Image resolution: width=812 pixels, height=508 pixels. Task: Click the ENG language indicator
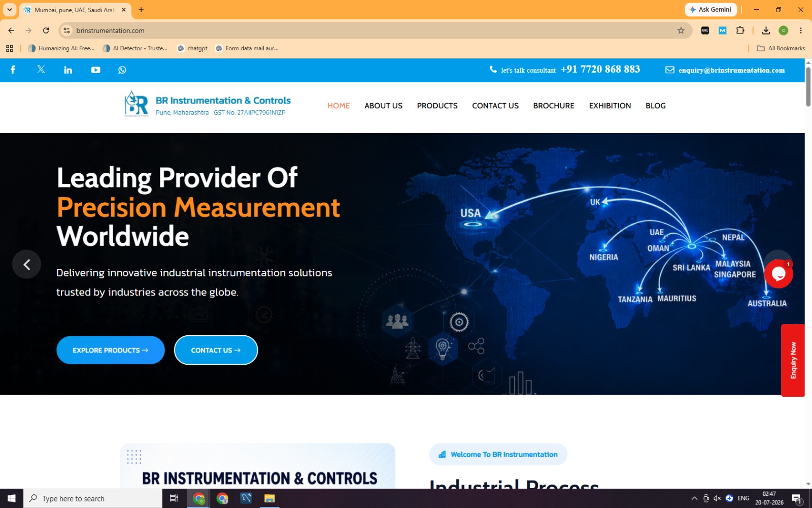click(743, 498)
